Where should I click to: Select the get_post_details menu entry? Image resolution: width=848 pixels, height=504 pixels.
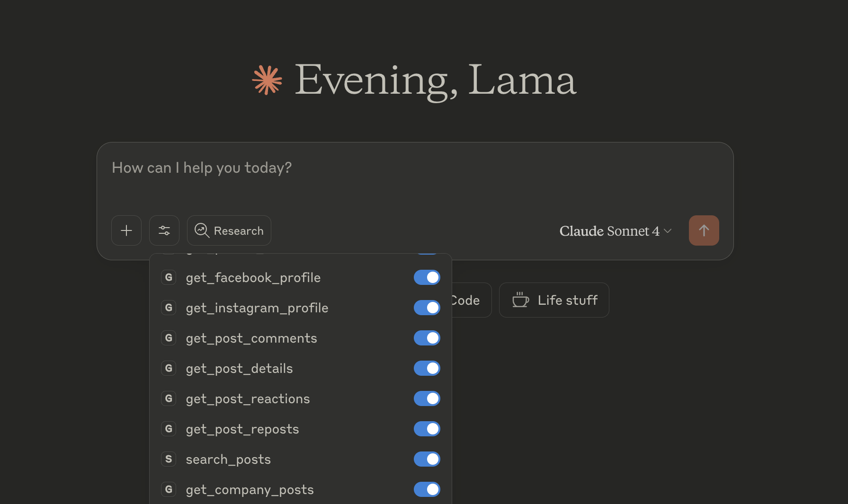point(239,369)
